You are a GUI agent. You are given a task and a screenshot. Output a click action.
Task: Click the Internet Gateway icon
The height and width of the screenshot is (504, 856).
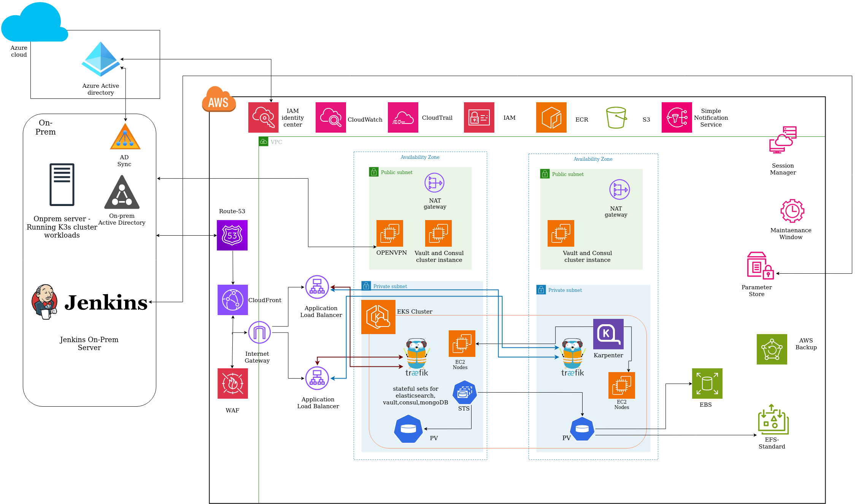pos(259,333)
